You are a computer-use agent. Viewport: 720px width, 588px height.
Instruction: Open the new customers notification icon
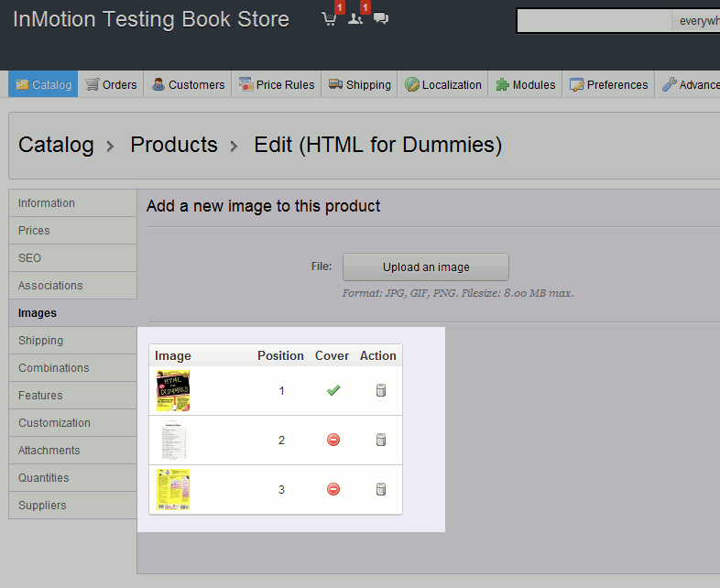355,19
